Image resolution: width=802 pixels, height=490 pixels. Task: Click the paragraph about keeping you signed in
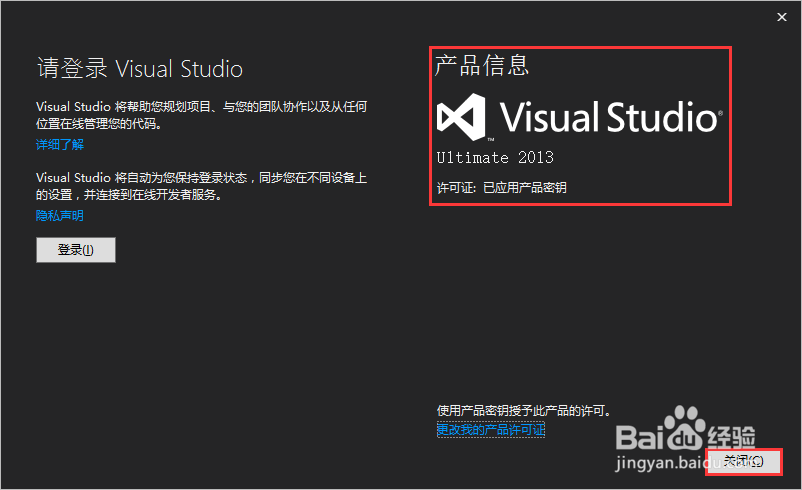click(x=200, y=186)
